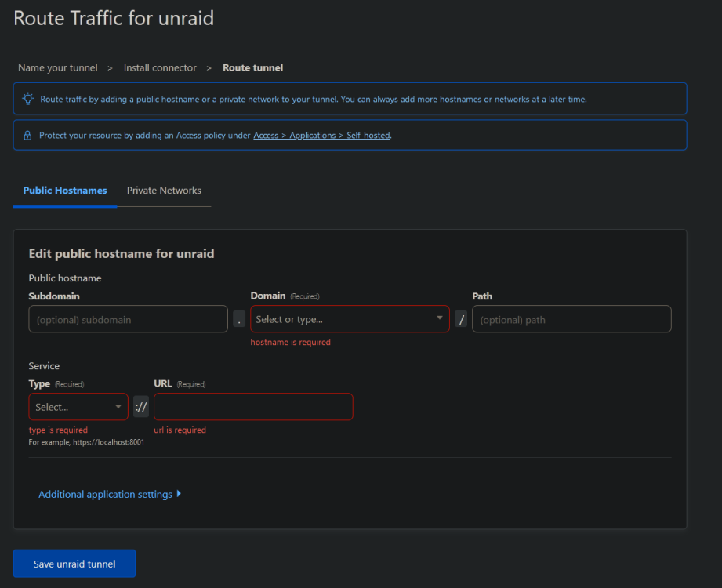Click the Subdomain field label
722x588 pixels.
coord(54,296)
